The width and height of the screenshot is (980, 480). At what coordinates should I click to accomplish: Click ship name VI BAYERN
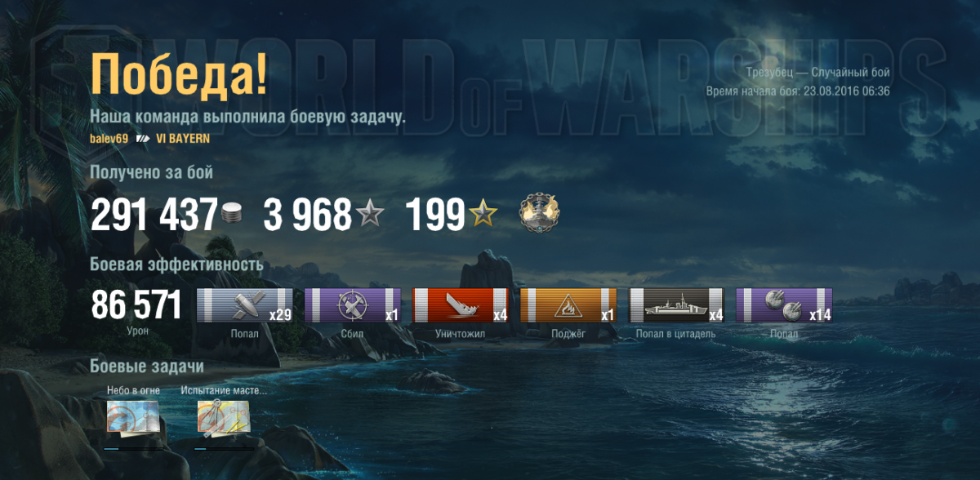pyautogui.click(x=176, y=139)
